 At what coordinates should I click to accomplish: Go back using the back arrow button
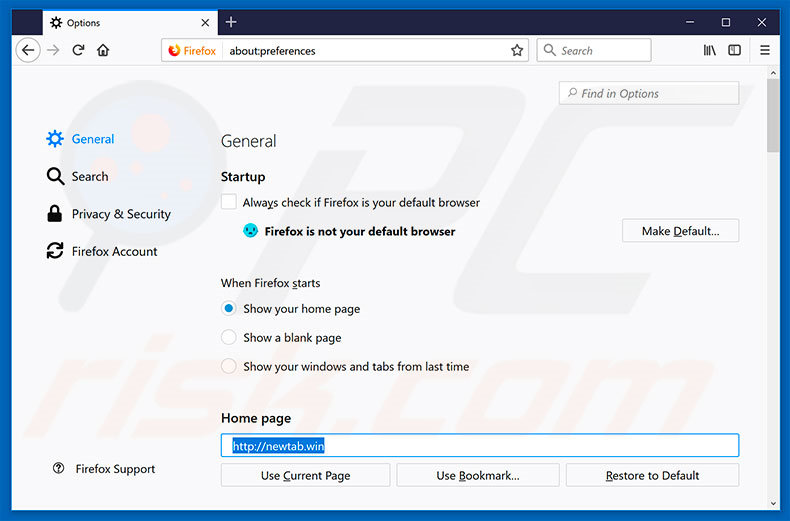28,50
